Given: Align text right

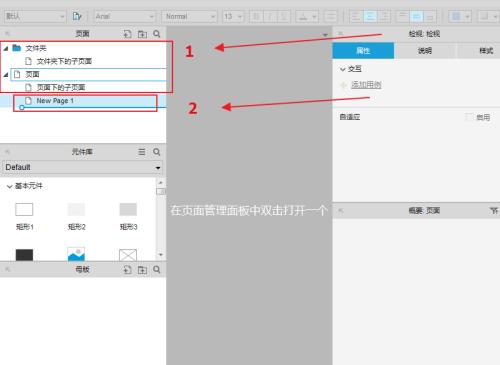Looking at the screenshot, I should click(384, 16).
